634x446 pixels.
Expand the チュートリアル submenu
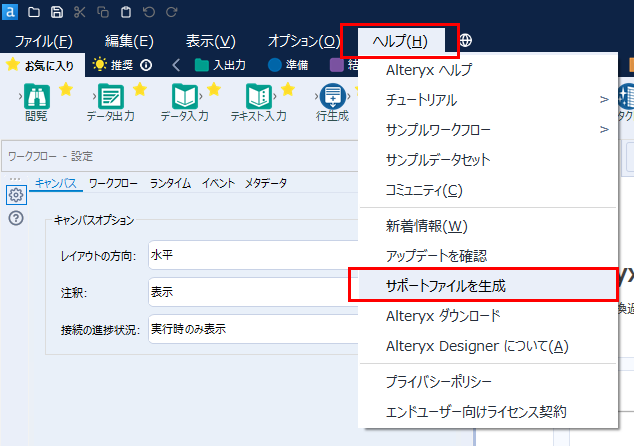tap(495, 100)
